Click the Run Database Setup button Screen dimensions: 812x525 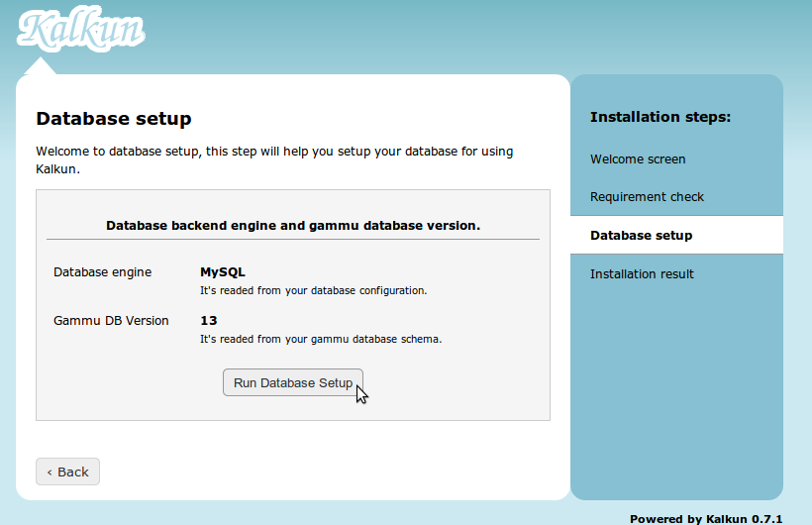(x=292, y=382)
